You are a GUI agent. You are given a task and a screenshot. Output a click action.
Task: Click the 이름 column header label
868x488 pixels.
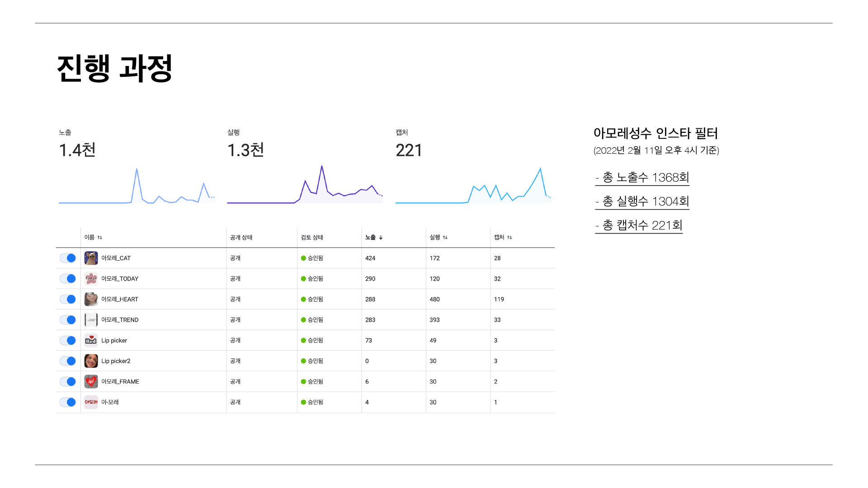89,237
